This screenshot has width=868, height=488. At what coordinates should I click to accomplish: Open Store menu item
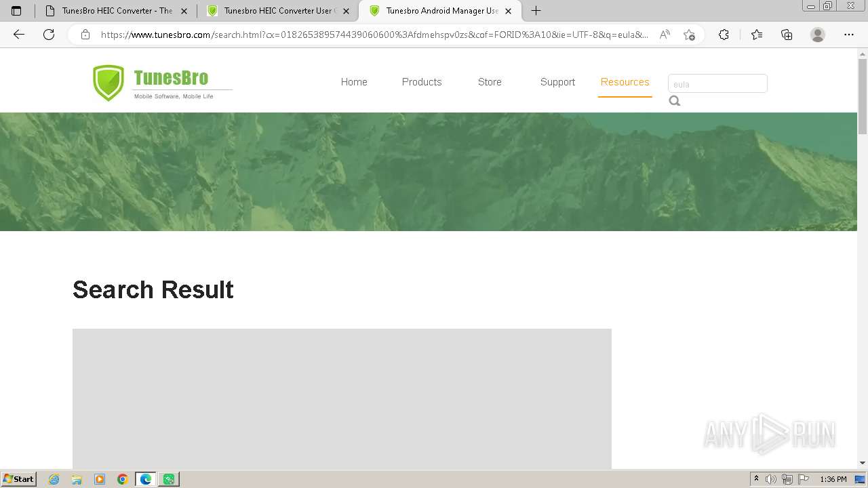490,82
